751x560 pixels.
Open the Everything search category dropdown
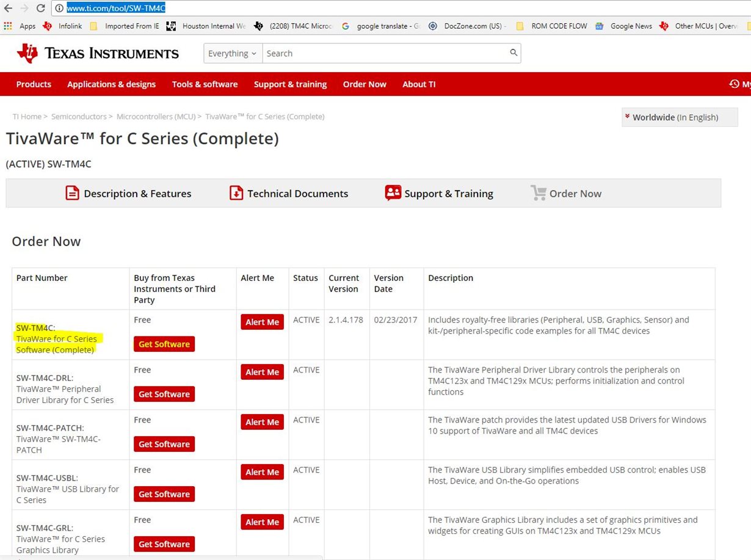tap(233, 54)
